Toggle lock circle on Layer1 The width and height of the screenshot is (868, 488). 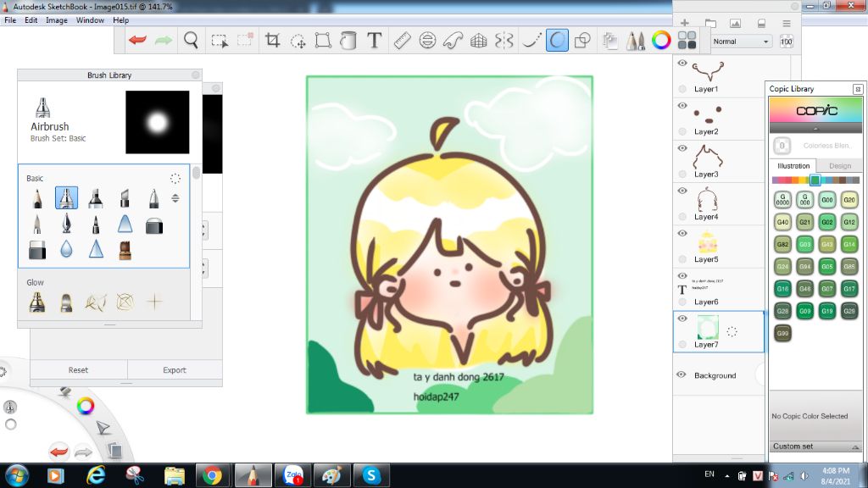point(682,88)
